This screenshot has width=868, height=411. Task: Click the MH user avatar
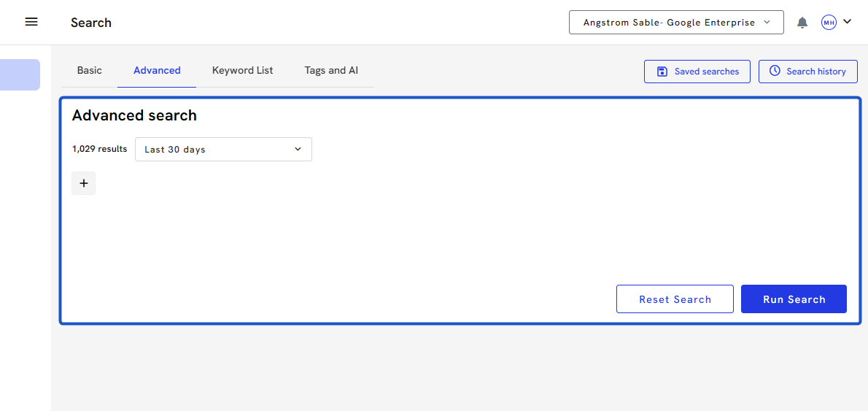pyautogui.click(x=829, y=23)
